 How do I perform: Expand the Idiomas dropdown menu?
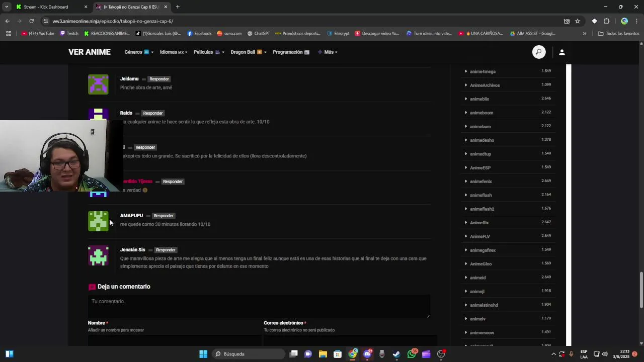(x=174, y=52)
